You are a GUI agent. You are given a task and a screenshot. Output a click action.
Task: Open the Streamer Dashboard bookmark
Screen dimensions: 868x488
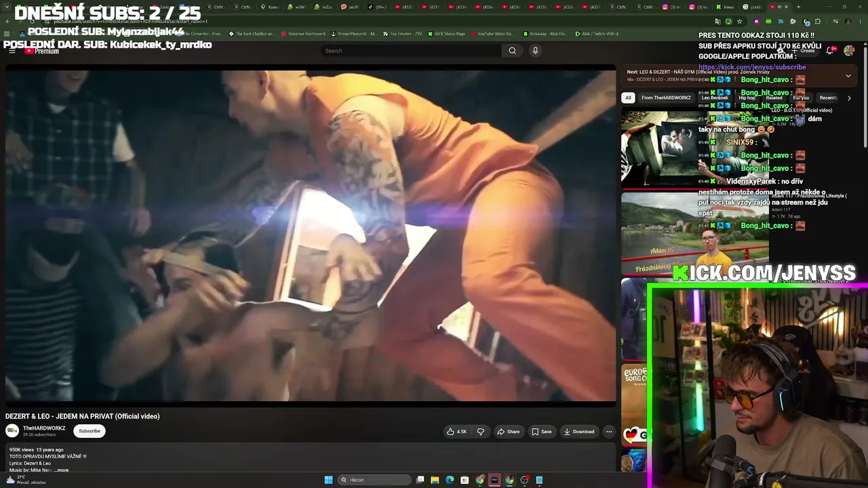[302, 34]
